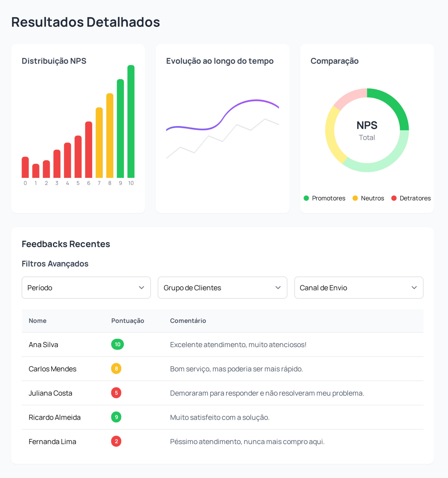Click the Nome column header
The height and width of the screenshot is (478, 448).
37,321
